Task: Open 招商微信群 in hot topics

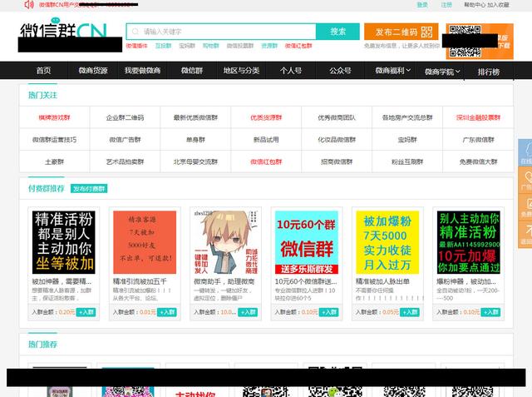Action: click(x=337, y=161)
